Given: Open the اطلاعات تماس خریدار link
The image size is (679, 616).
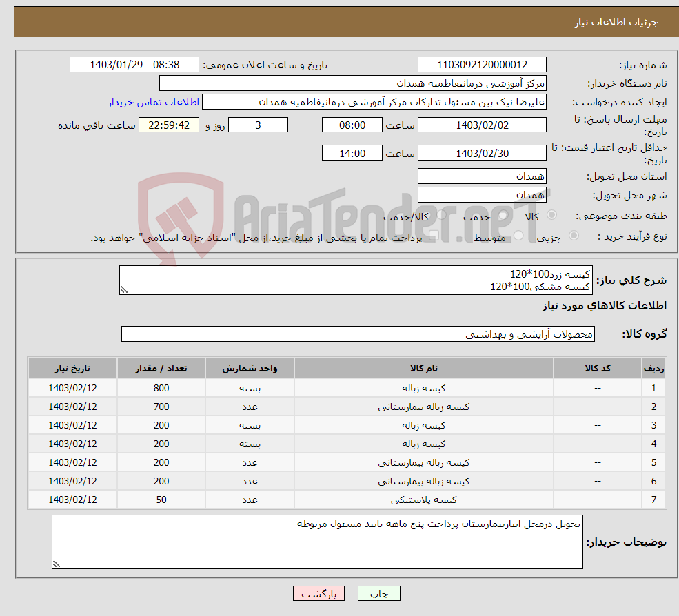Looking at the screenshot, I should point(153,102).
